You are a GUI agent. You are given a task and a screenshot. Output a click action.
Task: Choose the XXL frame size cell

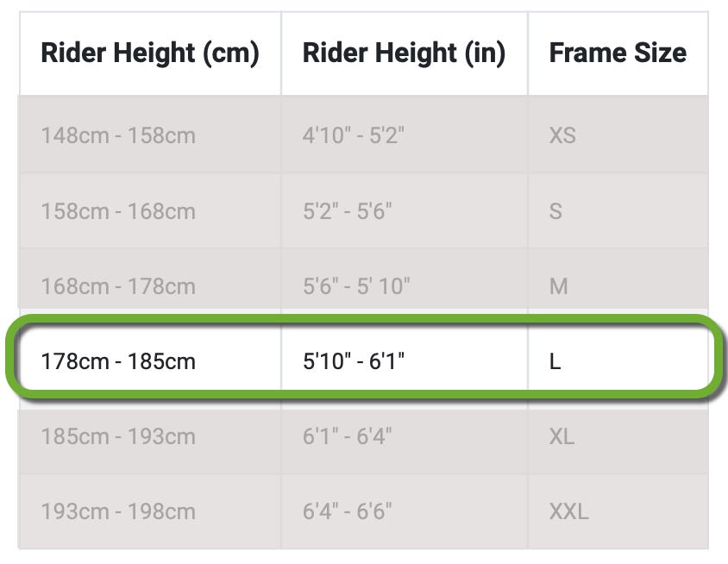pos(568,511)
